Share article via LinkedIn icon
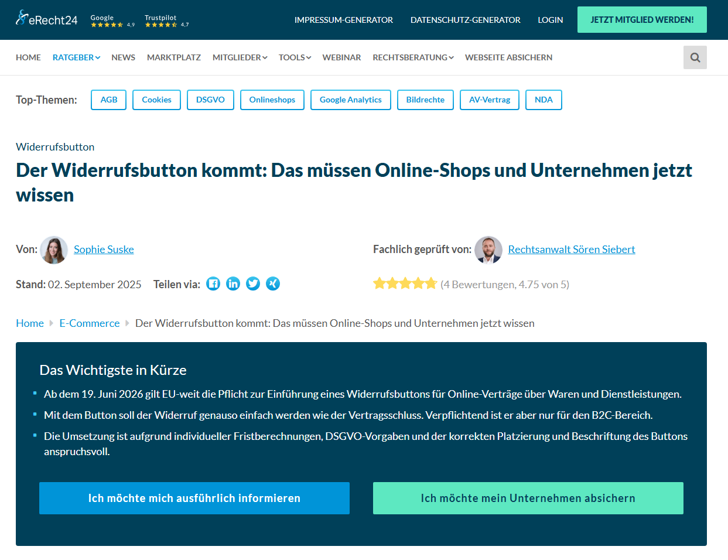 pyautogui.click(x=233, y=284)
